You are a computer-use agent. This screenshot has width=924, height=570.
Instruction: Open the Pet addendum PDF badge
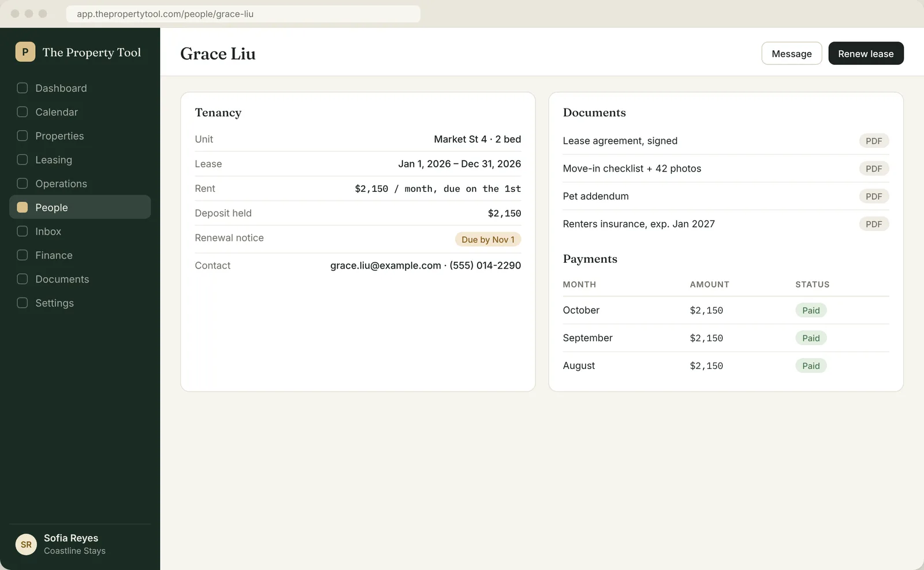[x=874, y=196]
